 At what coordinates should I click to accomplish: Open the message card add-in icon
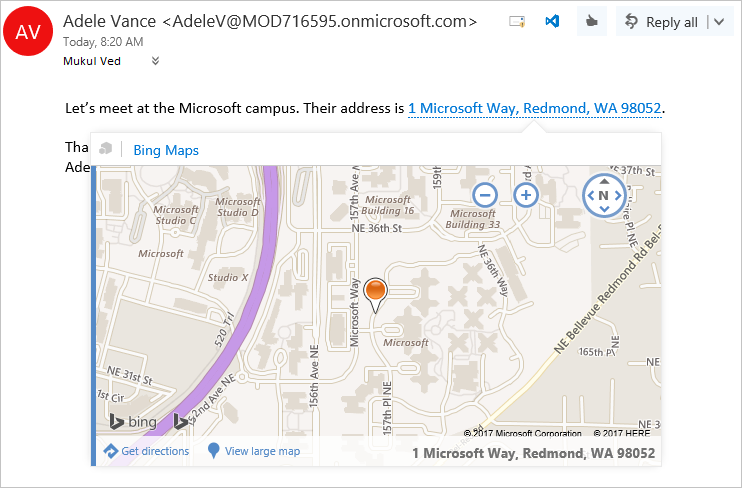pos(517,21)
